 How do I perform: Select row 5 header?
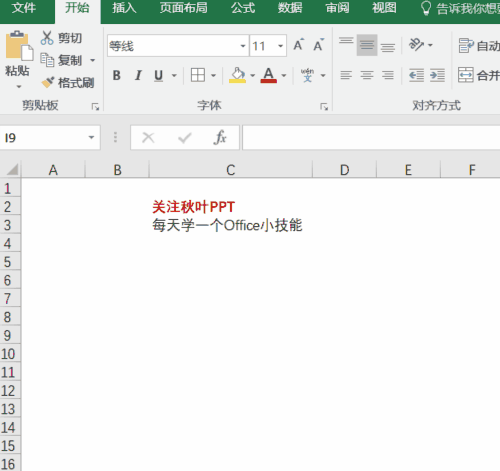(x=10, y=262)
